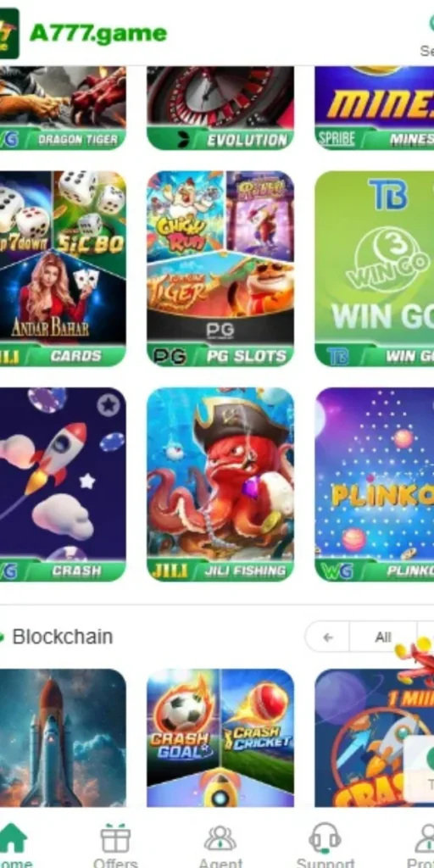
Task: Tap the A777.game logo icon
Action: tap(9, 33)
